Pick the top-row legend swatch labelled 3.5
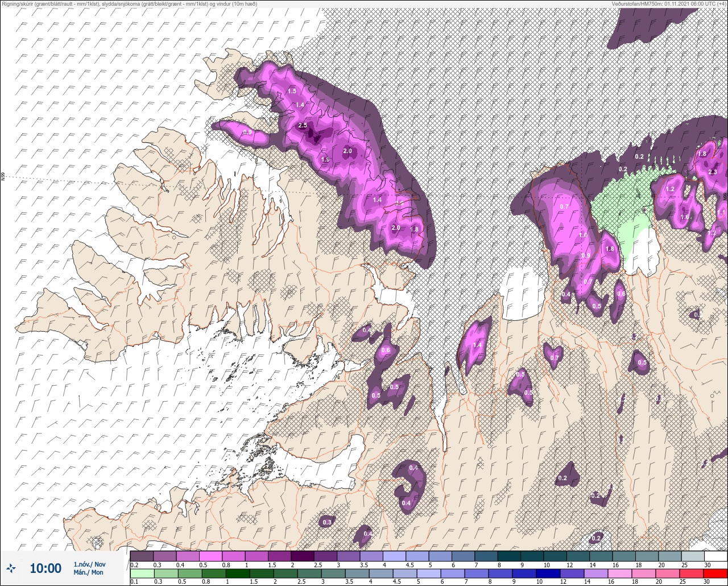 click(371, 556)
